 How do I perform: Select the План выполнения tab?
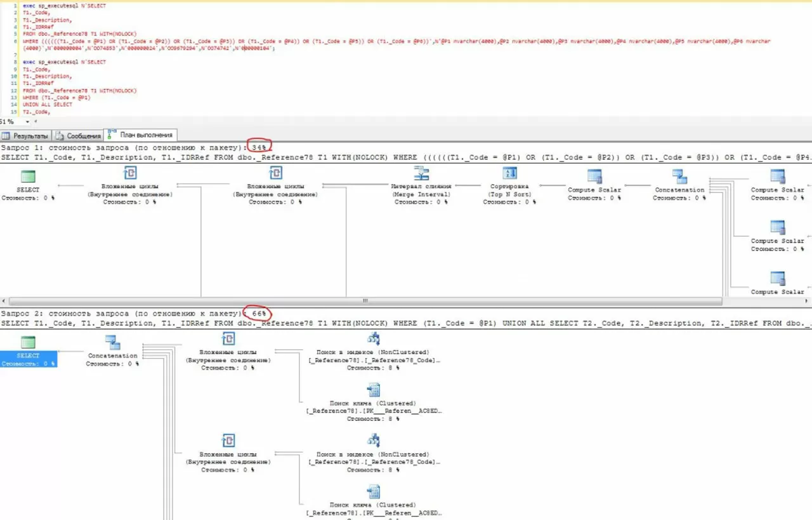(x=141, y=135)
